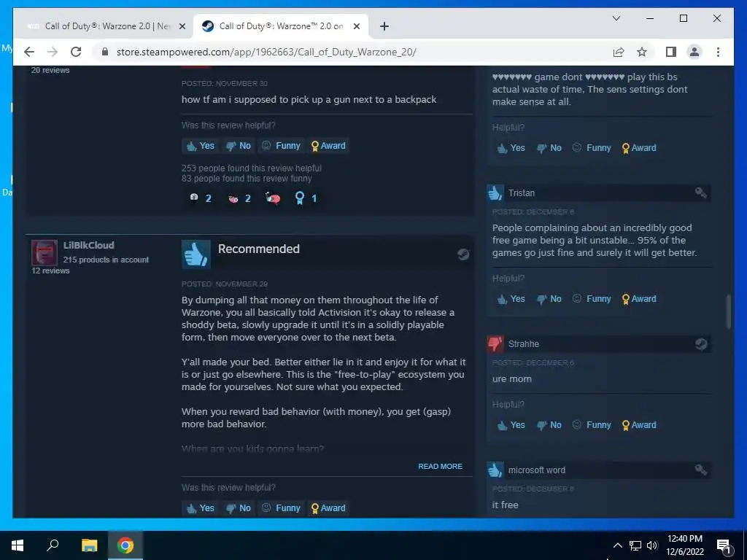Image resolution: width=747 pixels, height=560 pixels.
Task: Give an Award to Strahhe's review
Action: pyautogui.click(x=639, y=425)
